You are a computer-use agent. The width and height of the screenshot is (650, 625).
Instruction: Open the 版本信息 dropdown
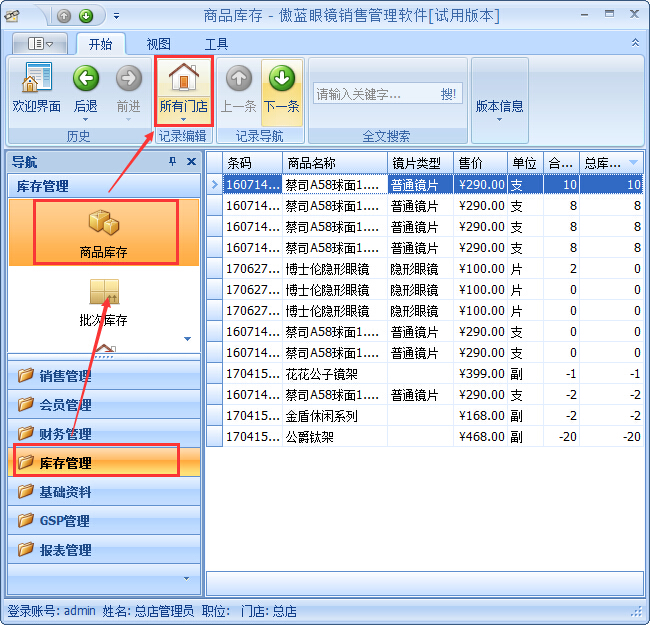coord(500,101)
